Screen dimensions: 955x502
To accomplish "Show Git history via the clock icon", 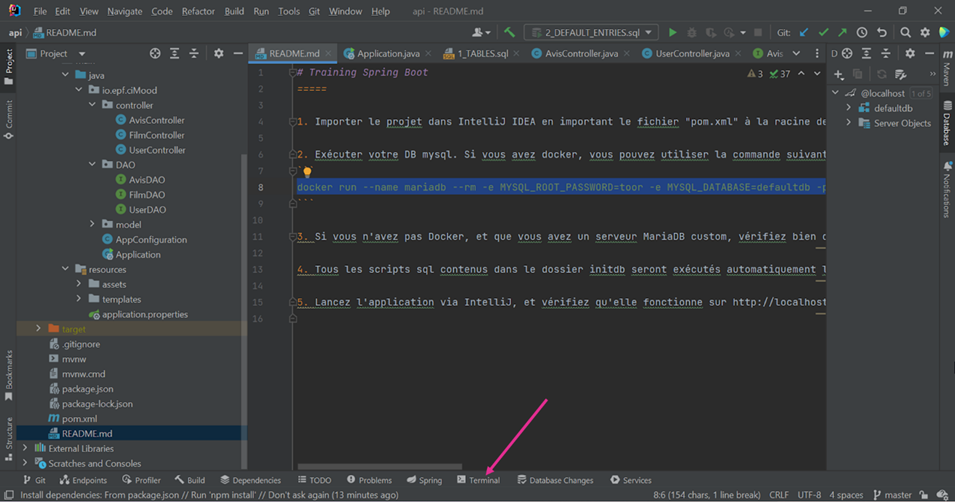I will click(862, 32).
